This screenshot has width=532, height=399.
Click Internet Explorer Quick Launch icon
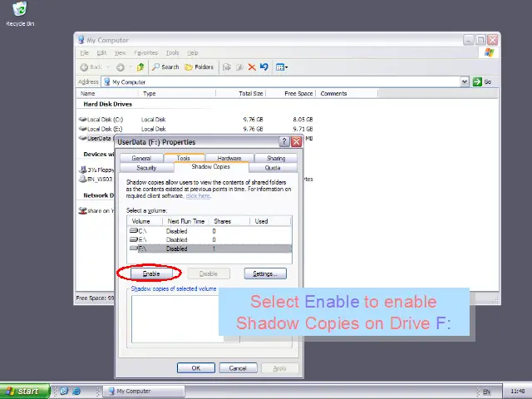pyautogui.click(x=76, y=392)
